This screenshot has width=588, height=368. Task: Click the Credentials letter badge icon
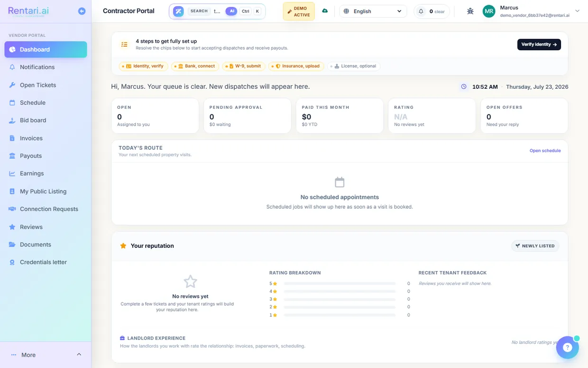12,262
